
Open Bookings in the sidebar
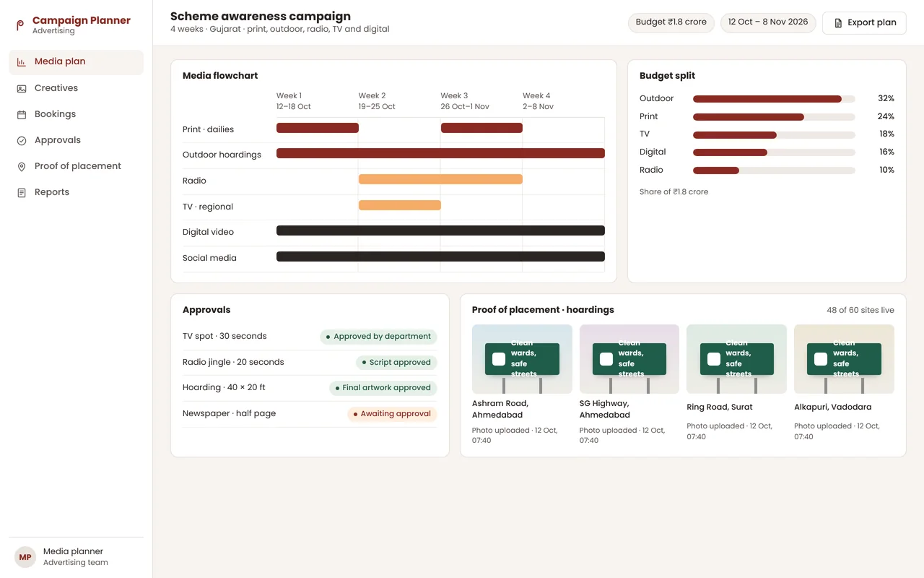click(76, 114)
